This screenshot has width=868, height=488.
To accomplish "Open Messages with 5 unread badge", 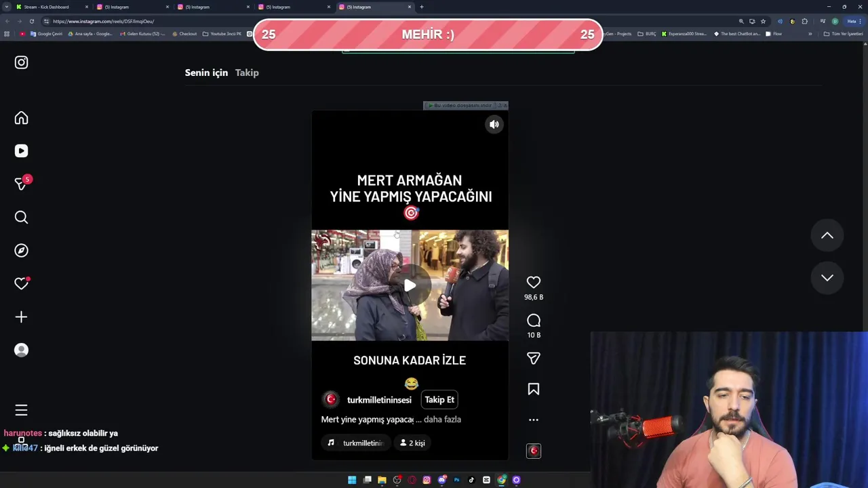I will 22,184.
